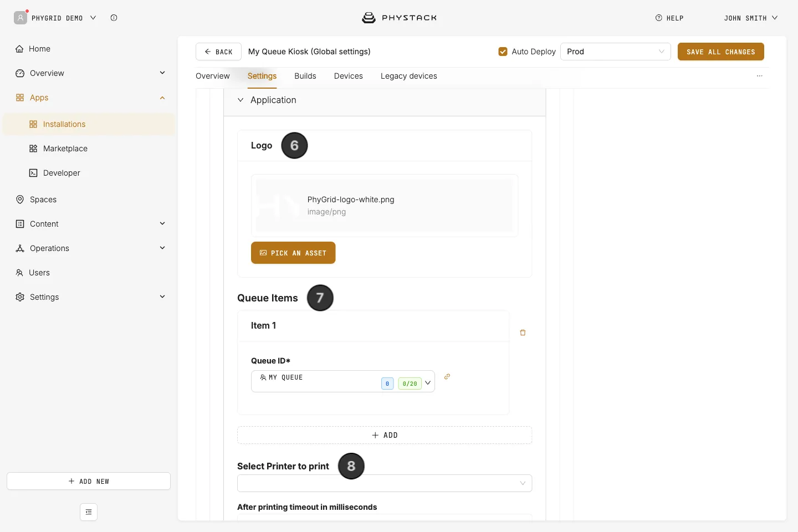
Task: Open the Queue ID dropdown showing My Queue
Action: click(x=343, y=381)
